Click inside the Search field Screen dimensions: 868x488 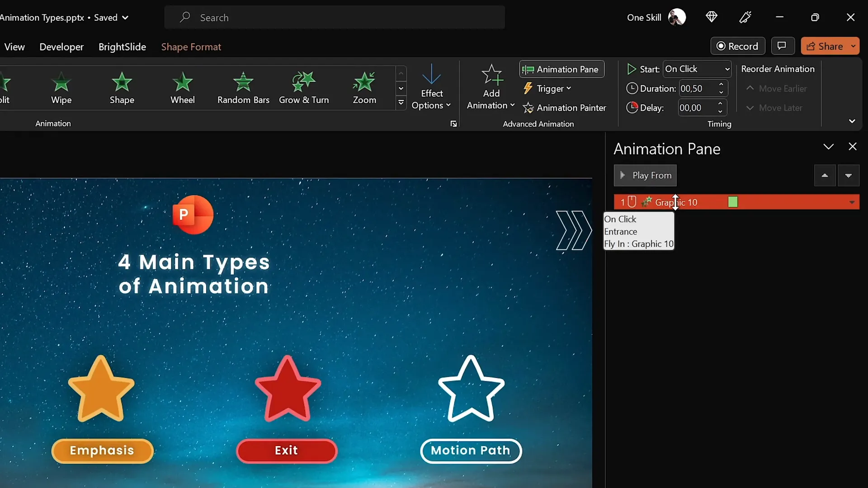pyautogui.click(x=335, y=18)
